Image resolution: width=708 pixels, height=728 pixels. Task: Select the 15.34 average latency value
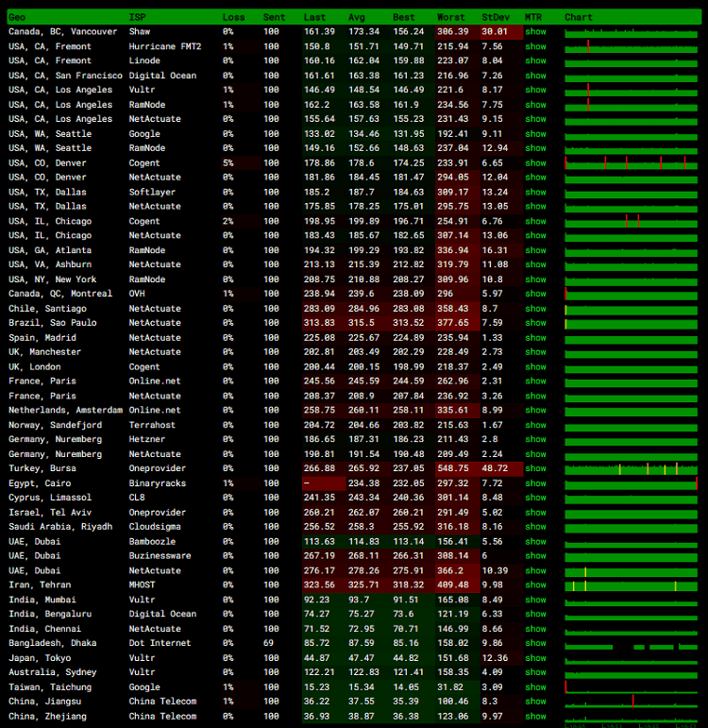click(362, 687)
